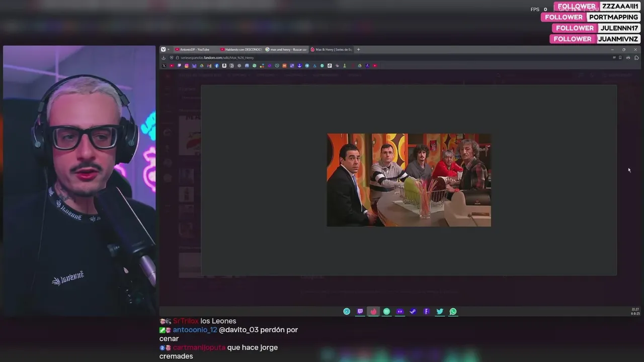Bookmark this page with the bookmark icon
Image resolution: width=644 pixels, height=362 pixels.
(620, 58)
